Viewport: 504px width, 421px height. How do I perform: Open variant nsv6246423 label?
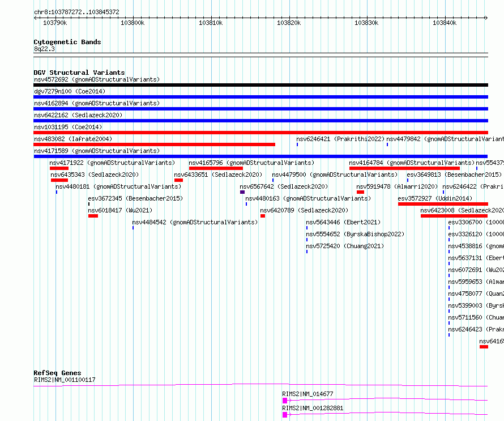coord(476,329)
